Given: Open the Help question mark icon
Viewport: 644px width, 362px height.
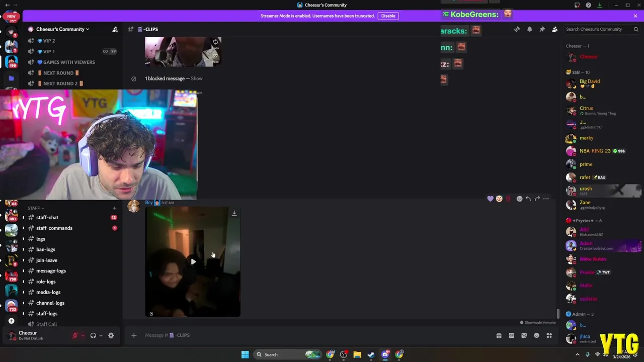Looking at the screenshot, I should pyautogui.click(x=588, y=5).
